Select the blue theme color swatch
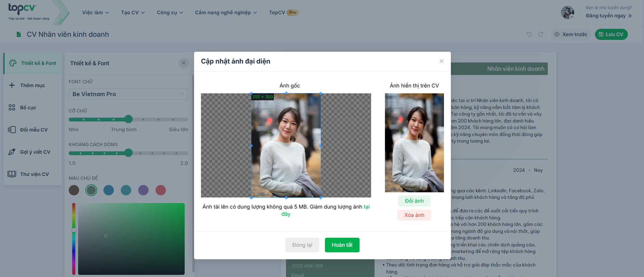The image size is (644, 277). point(108,190)
